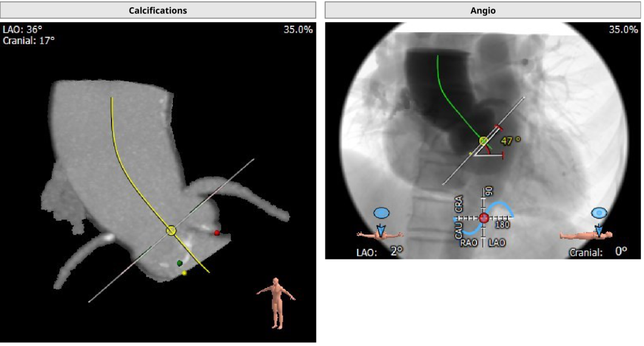
Task: Click the 180 scale label on crosshair
Action: [502, 225]
